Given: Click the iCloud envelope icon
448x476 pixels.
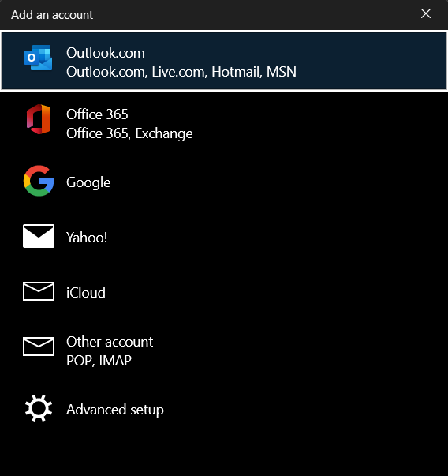Looking at the screenshot, I should coord(39,291).
